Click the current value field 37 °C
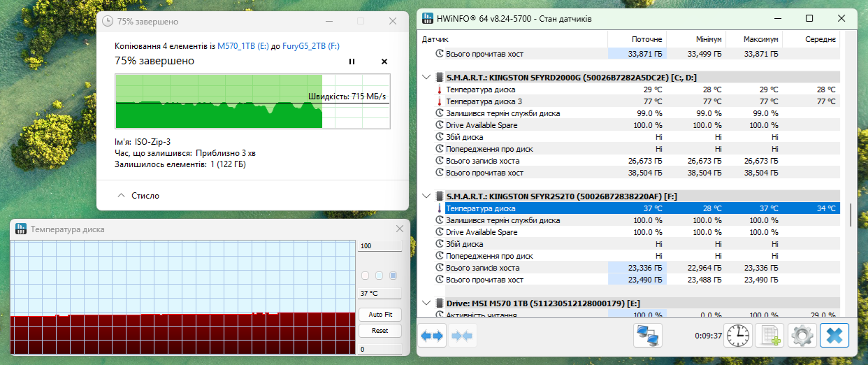This screenshot has width=868, height=365. pyautogui.click(x=380, y=294)
